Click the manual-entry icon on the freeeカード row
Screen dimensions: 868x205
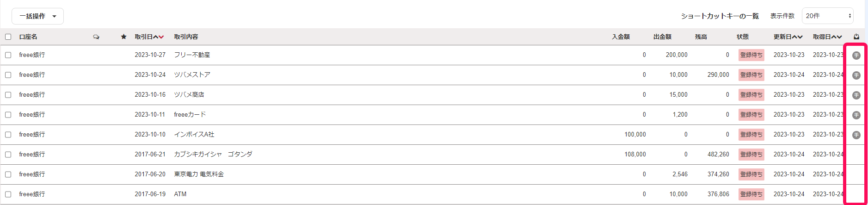coord(856,115)
